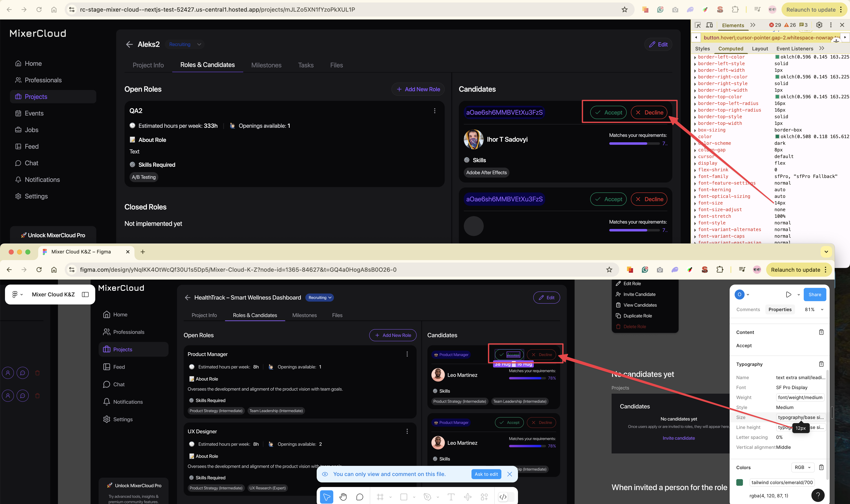Toggle the DevTools device toolbar icon
The image size is (850, 504).
[709, 25]
